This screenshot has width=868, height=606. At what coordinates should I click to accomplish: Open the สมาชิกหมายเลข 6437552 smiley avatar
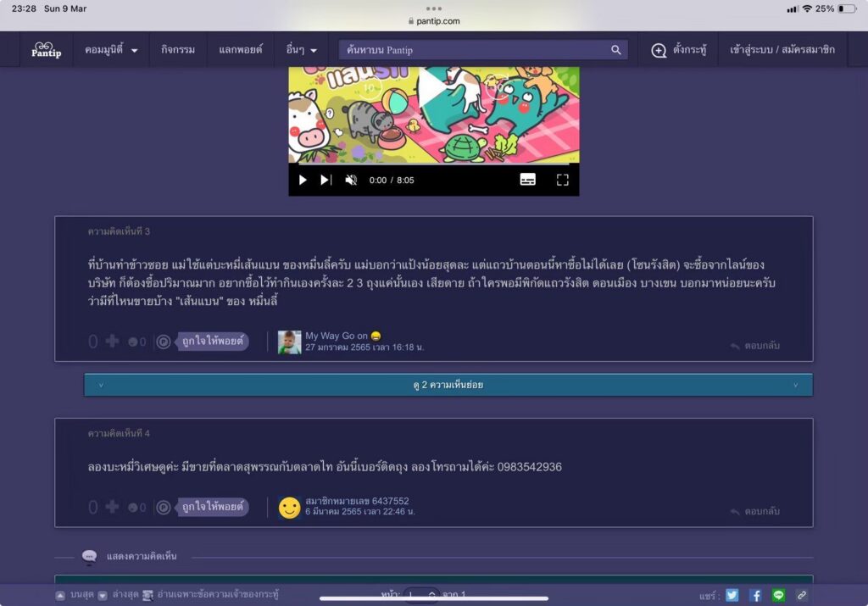(x=290, y=508)
